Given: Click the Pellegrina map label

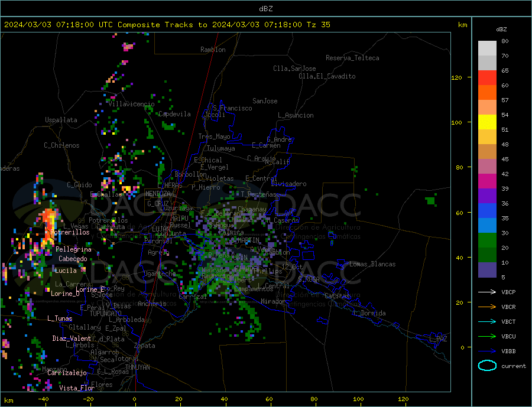Looking at the screenshot, I should coord(74,249).
